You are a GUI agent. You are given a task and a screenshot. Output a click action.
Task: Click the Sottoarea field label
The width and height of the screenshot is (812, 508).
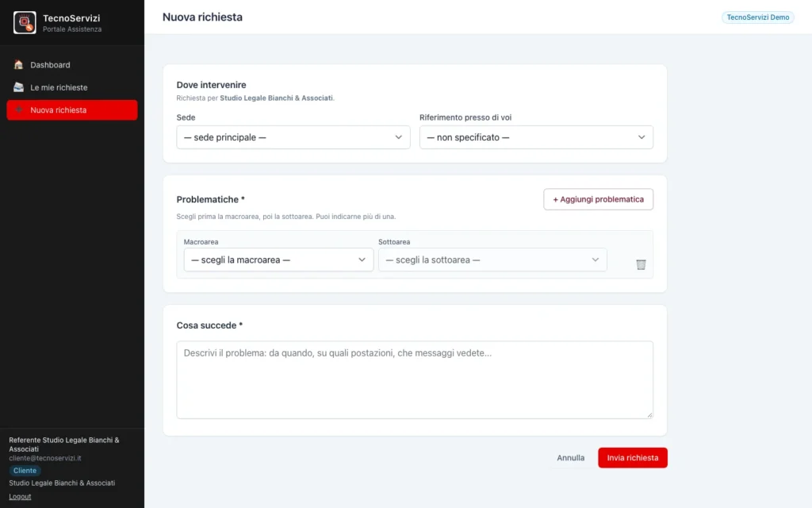(x=394, y=242)
